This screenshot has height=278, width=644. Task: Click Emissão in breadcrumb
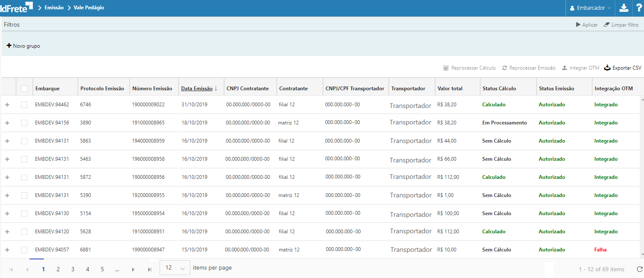click(54, 8)
